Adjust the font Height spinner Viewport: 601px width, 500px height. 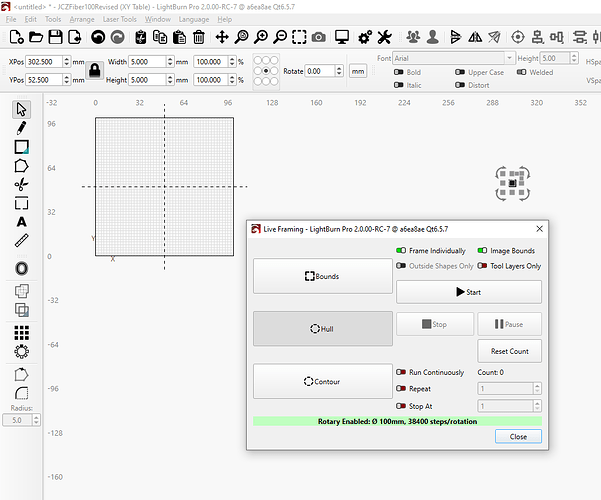click(x=574, y=58)
